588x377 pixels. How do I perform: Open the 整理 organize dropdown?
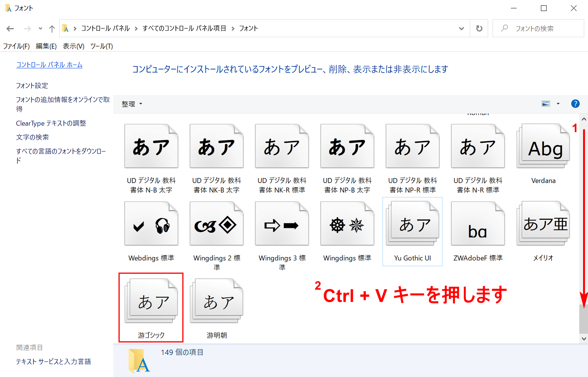(132, 104)
